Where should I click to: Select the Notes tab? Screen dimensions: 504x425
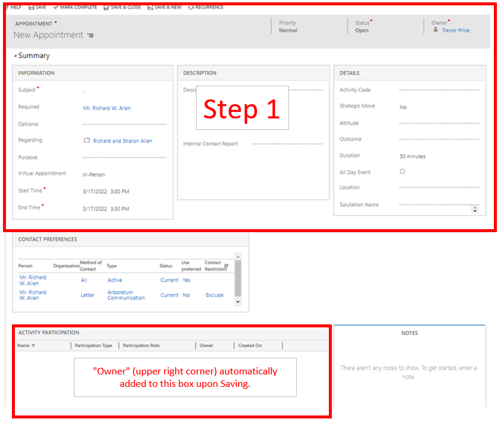point(409,333)
